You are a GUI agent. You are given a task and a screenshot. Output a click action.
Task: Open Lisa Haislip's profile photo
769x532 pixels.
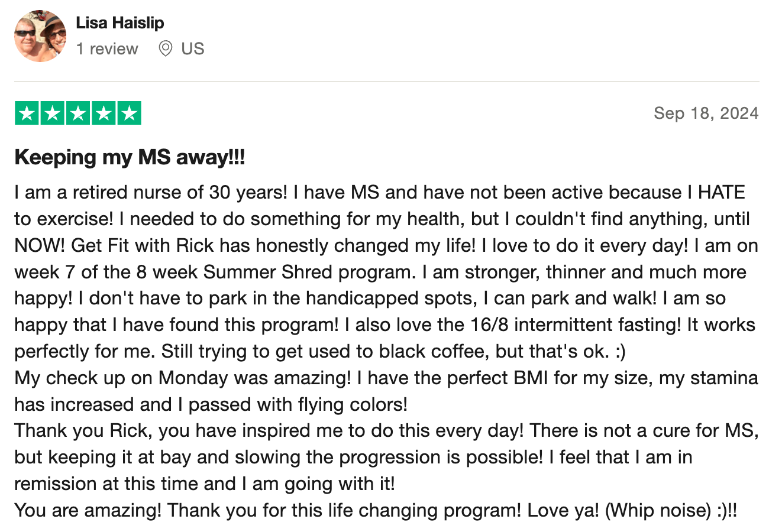point(40,36)
